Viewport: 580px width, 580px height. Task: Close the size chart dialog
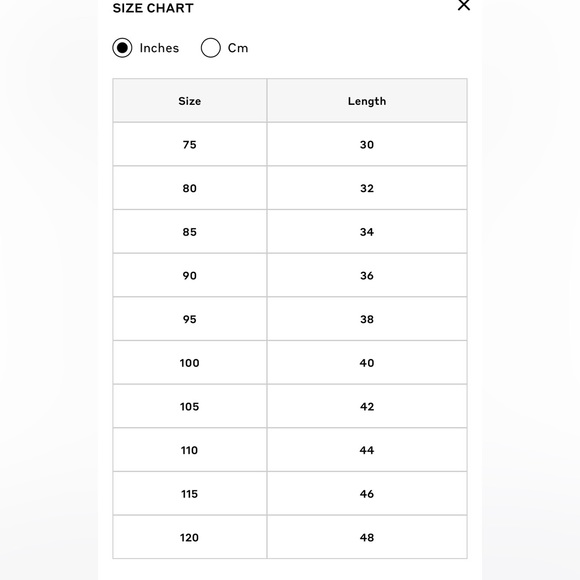coord(463,5)
